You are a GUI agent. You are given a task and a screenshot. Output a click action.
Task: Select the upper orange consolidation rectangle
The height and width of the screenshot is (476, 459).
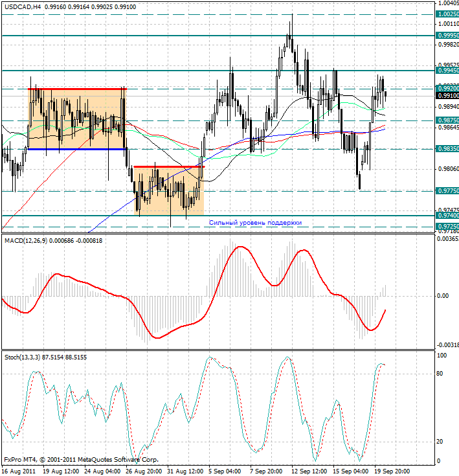click(76, 119)
